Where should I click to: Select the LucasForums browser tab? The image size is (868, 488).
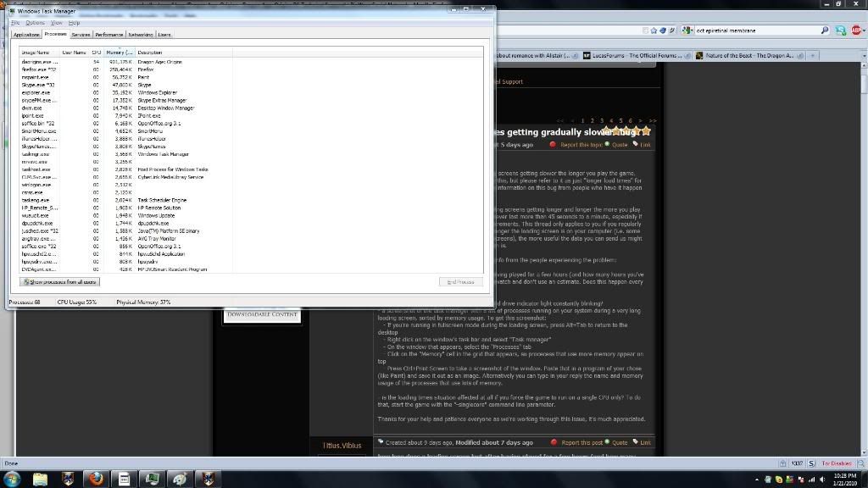(634, 56)
